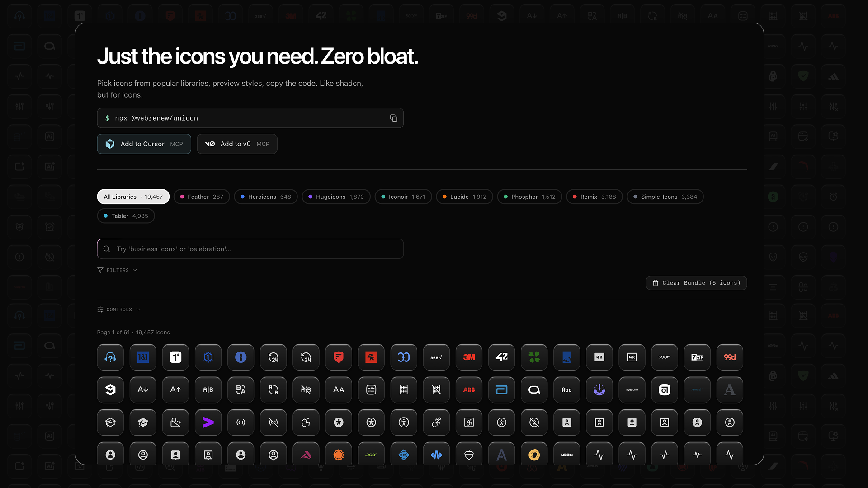Select the about.me icon
Image resolution: width=868 pixels, height=488 pixels.
coord(632,389)
